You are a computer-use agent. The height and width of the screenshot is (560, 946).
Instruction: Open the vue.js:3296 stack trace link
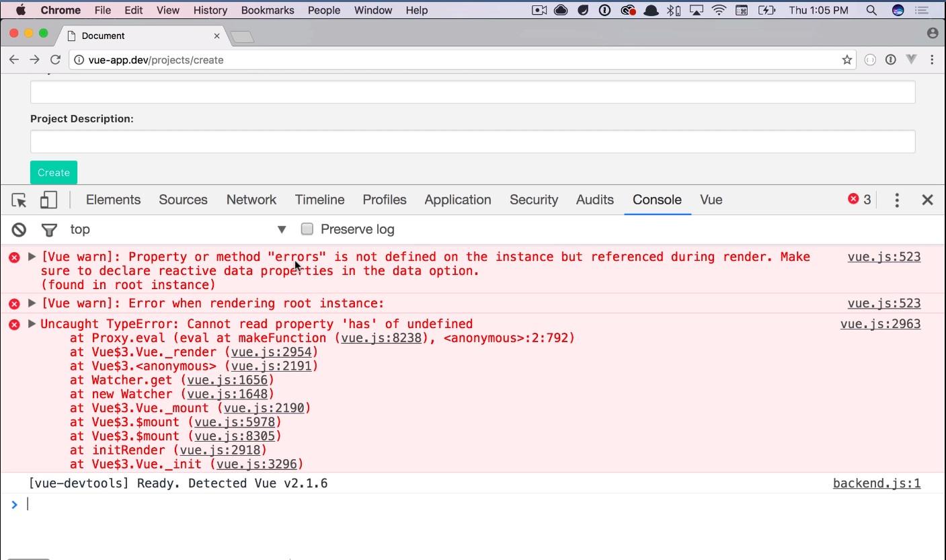coord(257,464)
